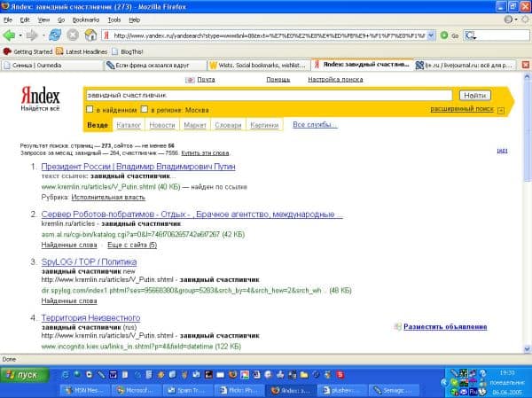Click the vertical scrollbar down arrow

(527, 348)
